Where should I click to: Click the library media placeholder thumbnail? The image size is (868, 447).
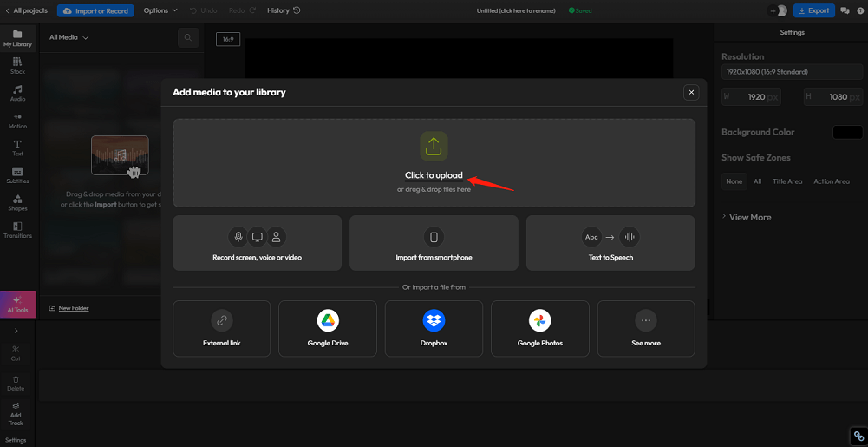[x=120, y=155]
